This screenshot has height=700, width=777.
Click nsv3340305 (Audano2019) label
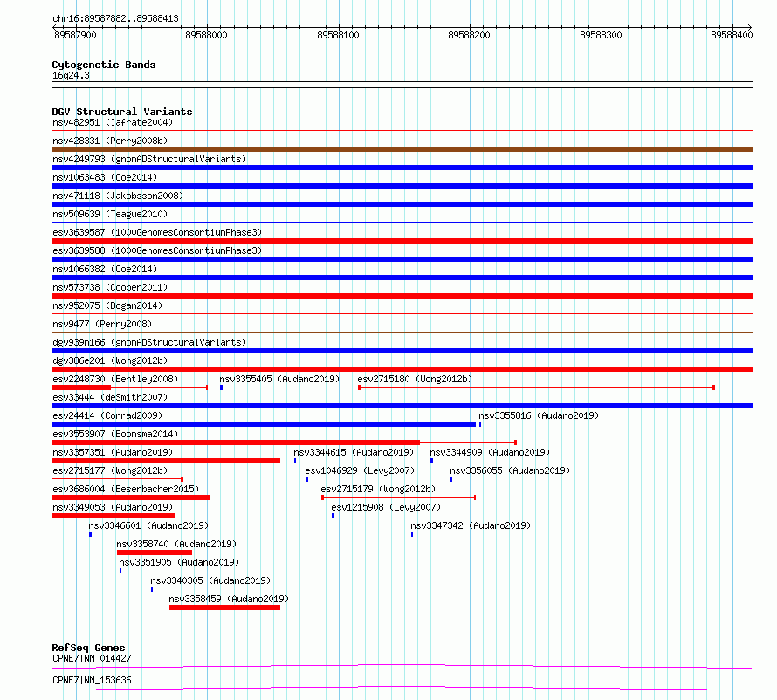click(x=210, y=580)
